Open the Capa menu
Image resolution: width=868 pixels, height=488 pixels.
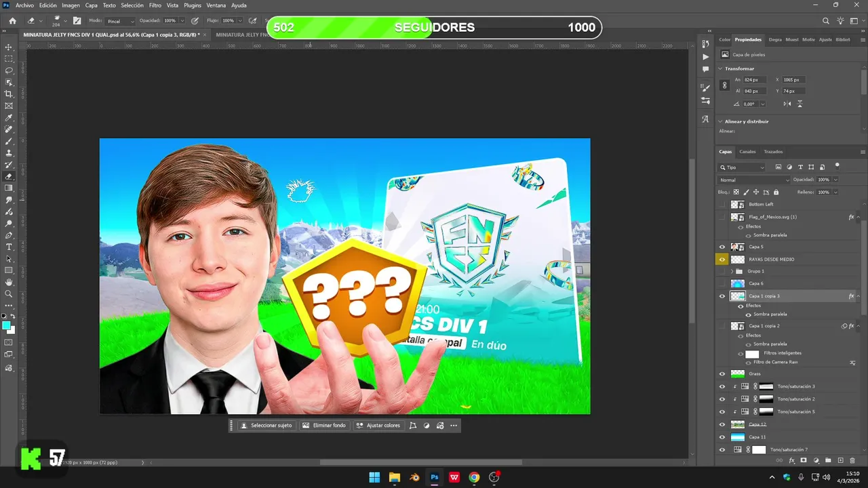[91, 5]
